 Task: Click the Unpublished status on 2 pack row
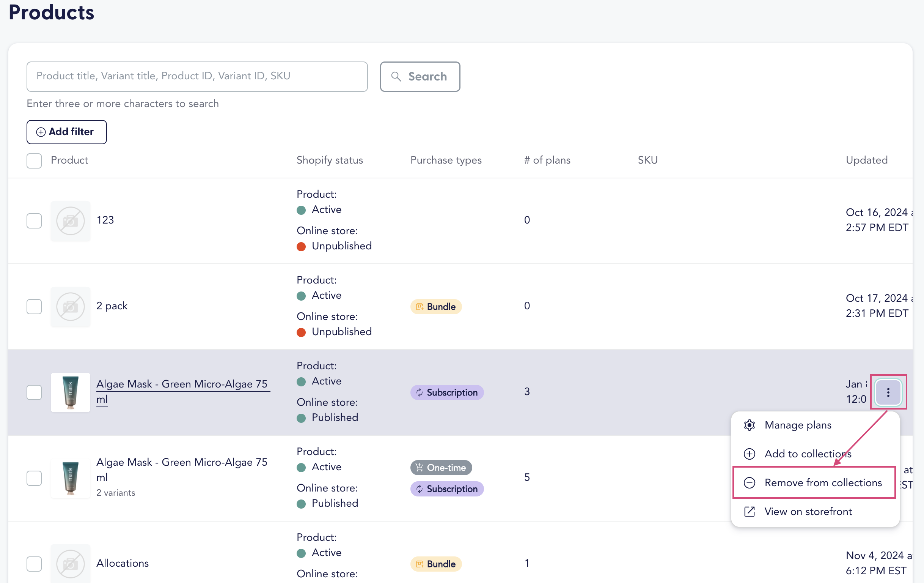[x=334, y=332]
